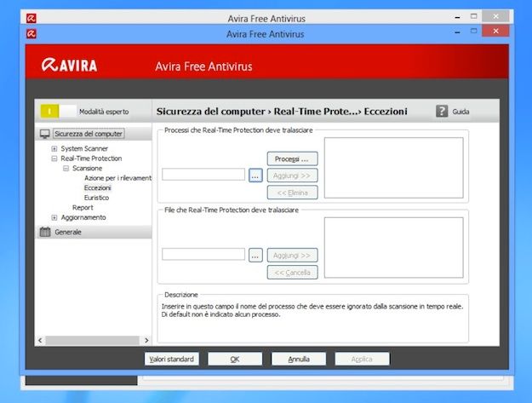Expand the System Scanner tree node

click(54, 149)
